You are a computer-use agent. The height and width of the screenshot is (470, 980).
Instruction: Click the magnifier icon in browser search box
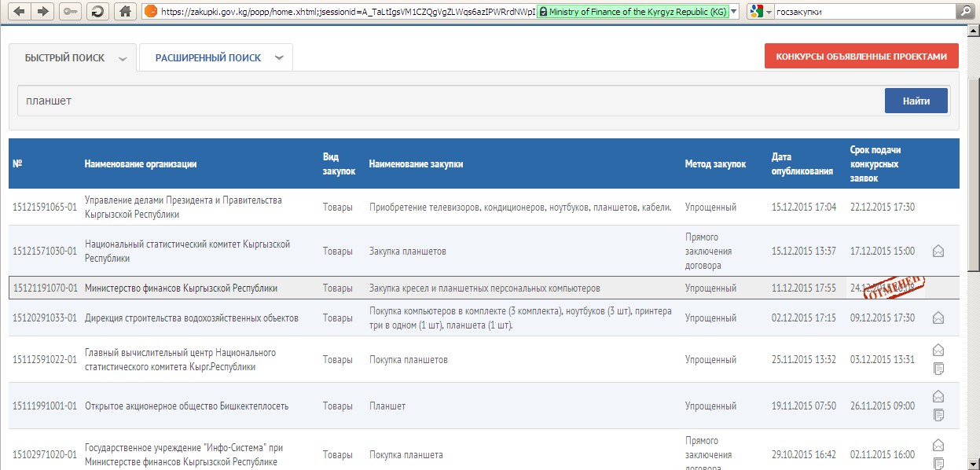(963, 11)
